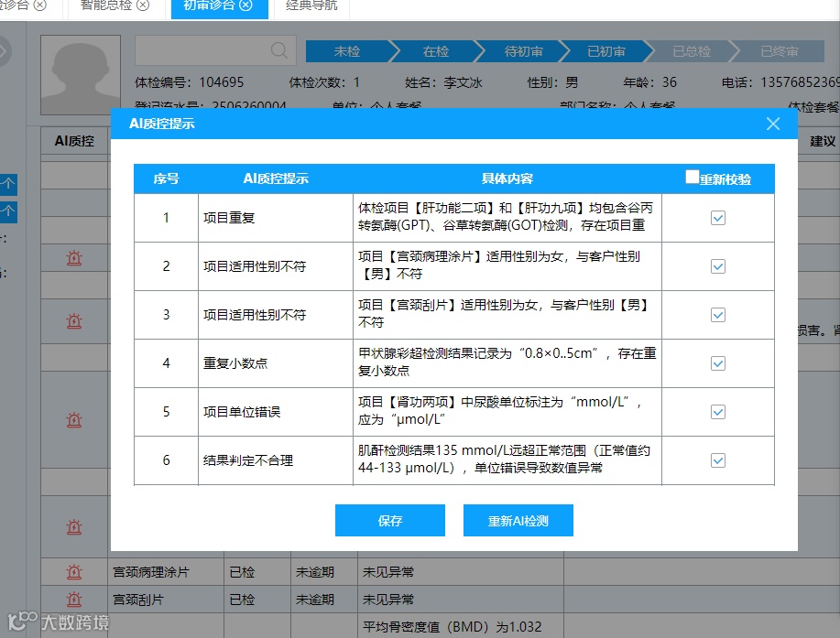Viewport: 840px width, 638px height.
Task: Click the 保存 button
Action: coord(390,520)
